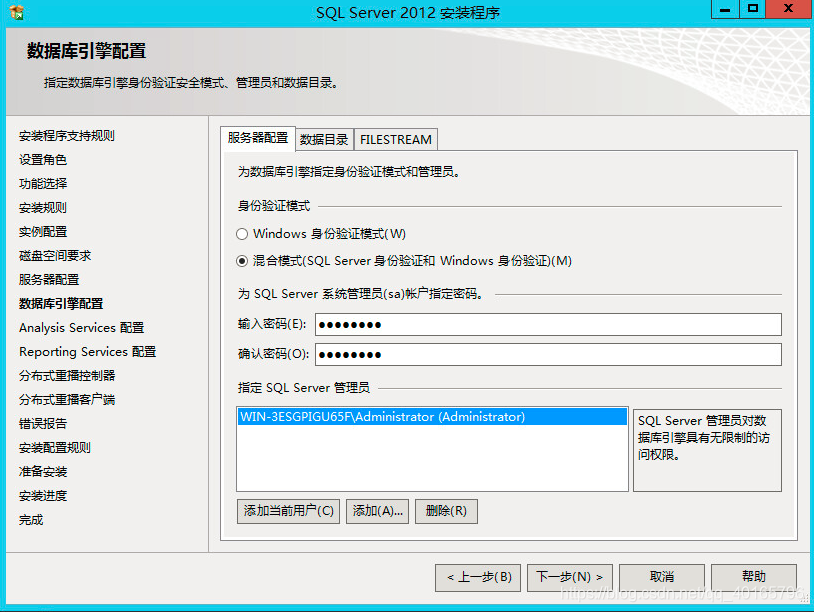The height and width of the screenshot is (612, 814).
Task: Open help with 帮助 button
Action: pos(754,577)
